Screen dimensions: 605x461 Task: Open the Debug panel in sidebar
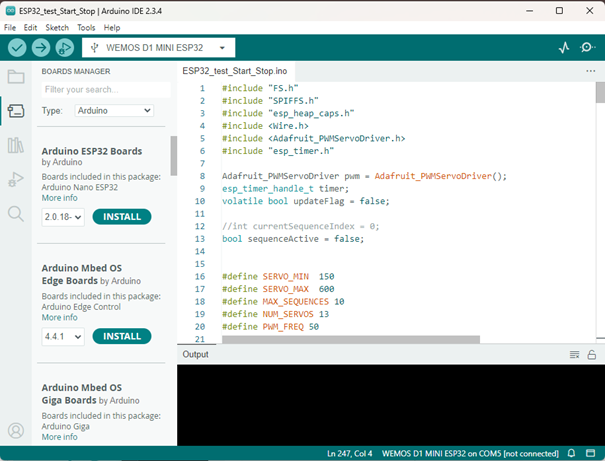15,180
